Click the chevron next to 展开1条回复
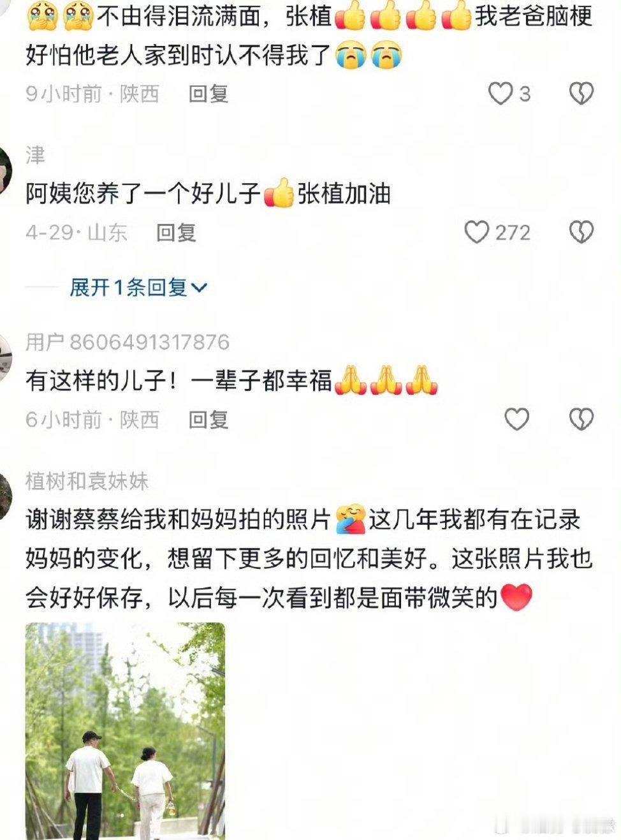The image size is (621, 840). coord(199,288)
